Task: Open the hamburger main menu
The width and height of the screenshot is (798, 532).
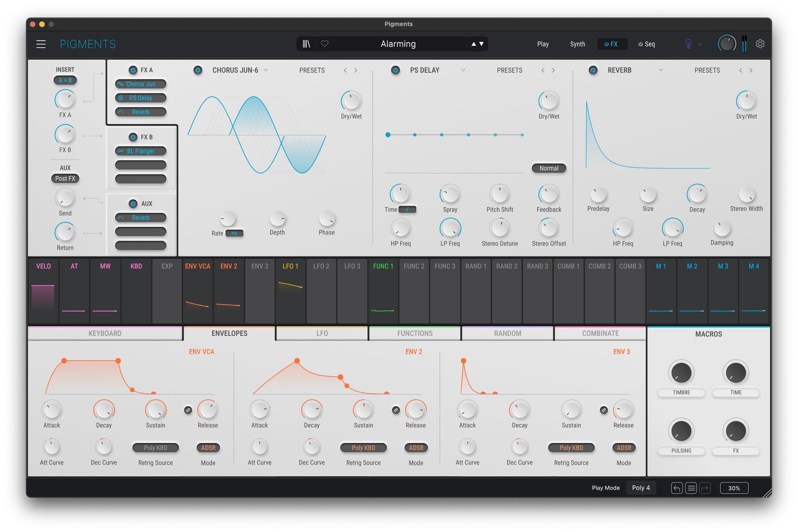Action: click(41, 44)
